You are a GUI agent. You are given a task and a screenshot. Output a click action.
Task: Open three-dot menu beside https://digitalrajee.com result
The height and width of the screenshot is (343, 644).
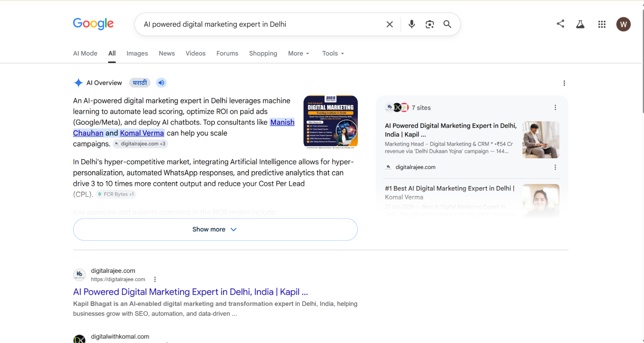(155, 279)
